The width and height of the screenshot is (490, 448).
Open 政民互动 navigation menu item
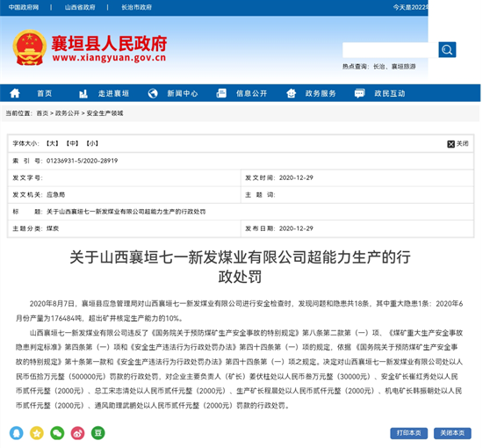pyautogui.click(x=390, y=93)
